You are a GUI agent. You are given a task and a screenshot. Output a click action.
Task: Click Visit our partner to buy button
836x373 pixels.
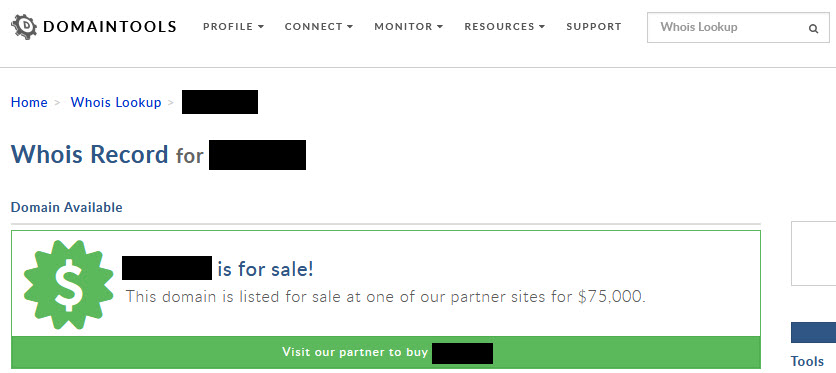[386, 352]
